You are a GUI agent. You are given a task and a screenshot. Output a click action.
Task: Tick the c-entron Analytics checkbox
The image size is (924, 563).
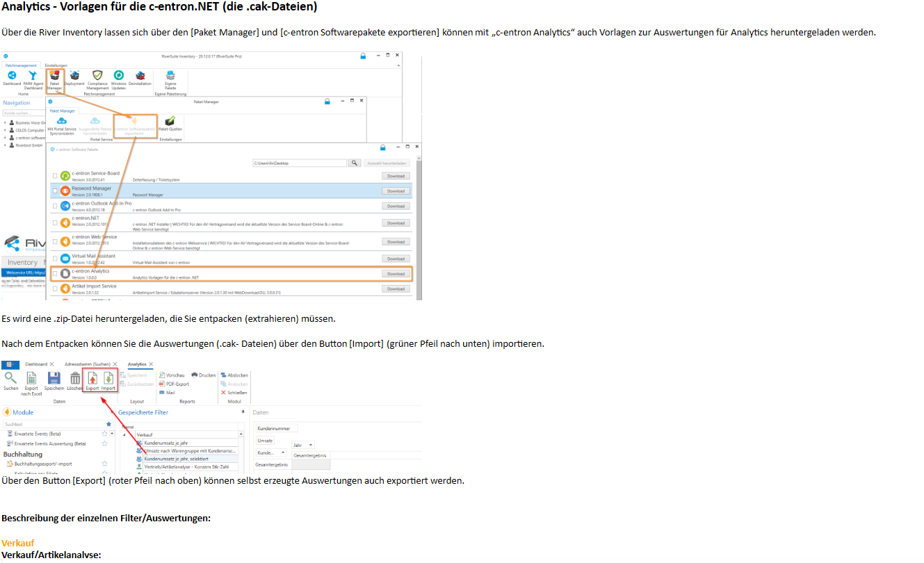tap(55, 274)
